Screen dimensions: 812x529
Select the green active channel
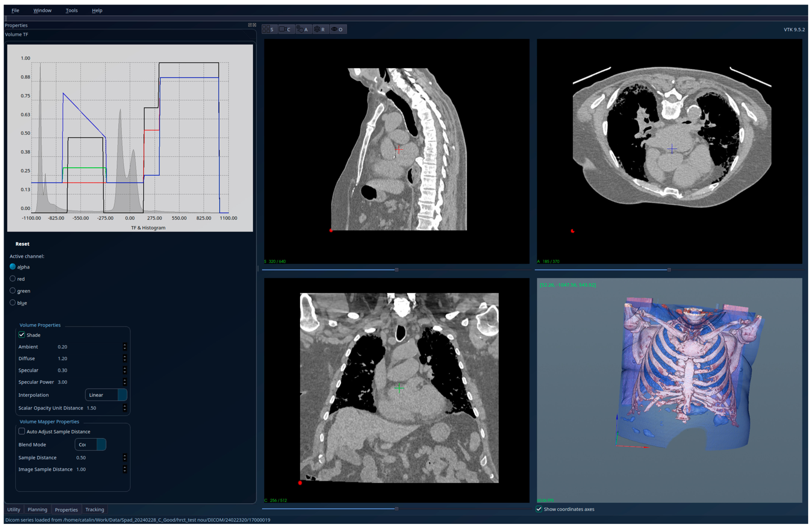[13, 291]
